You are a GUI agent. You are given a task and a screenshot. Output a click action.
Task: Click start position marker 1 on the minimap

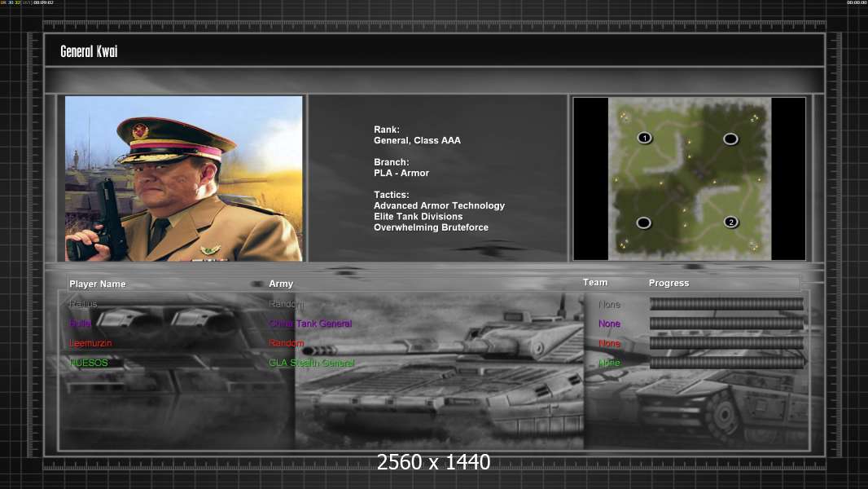pos(644,138)
